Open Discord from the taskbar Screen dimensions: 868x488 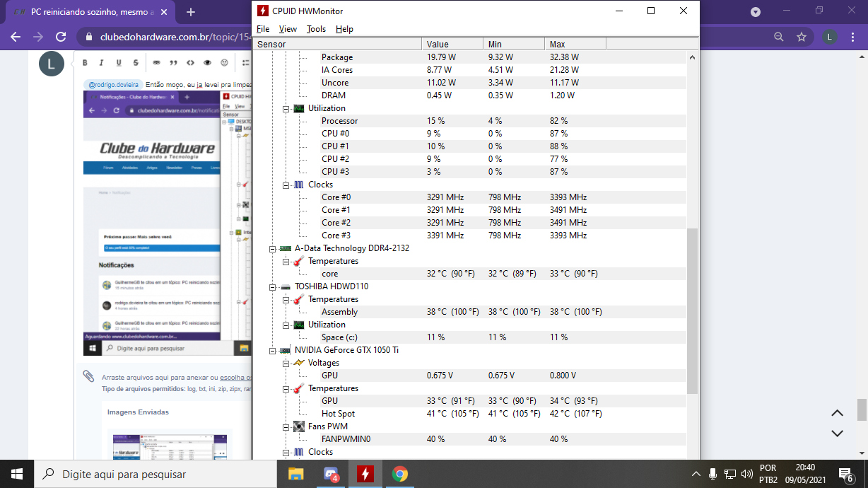331,474
